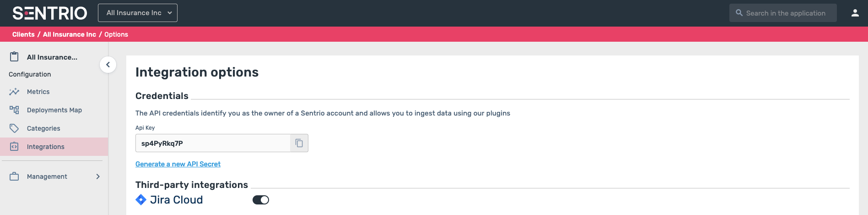868x215 pixels.
Task: Click the Integrations code icon
Action: click(x=14, y=147)
